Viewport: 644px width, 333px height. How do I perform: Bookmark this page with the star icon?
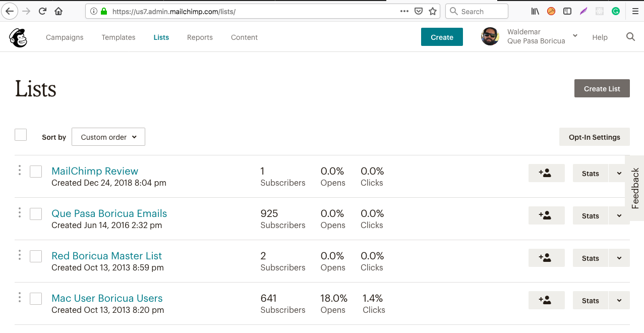tap(432, 11)
